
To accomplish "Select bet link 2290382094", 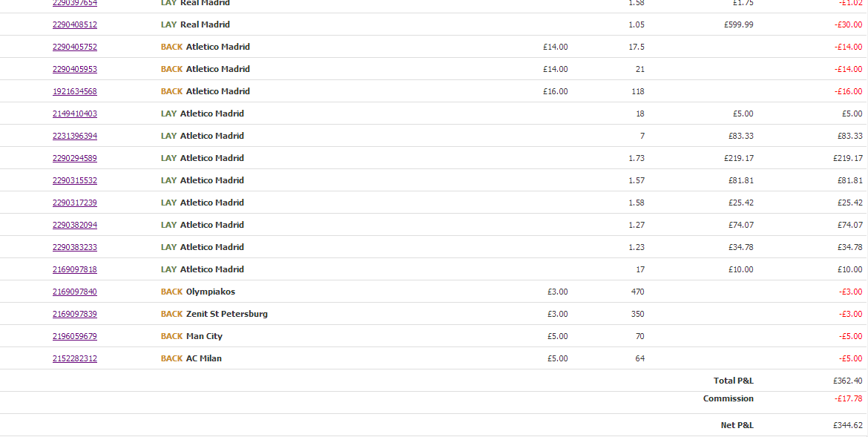I will pos(75,224).
